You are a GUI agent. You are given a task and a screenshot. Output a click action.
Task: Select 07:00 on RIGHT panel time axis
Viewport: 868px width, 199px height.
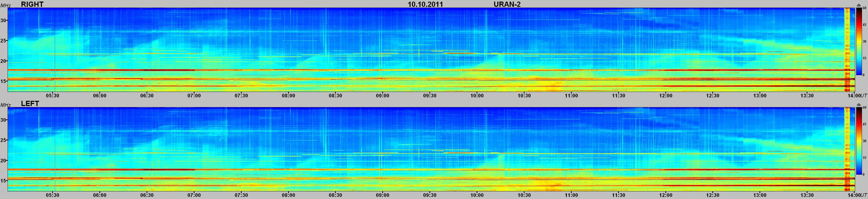[x=194, y=96]
